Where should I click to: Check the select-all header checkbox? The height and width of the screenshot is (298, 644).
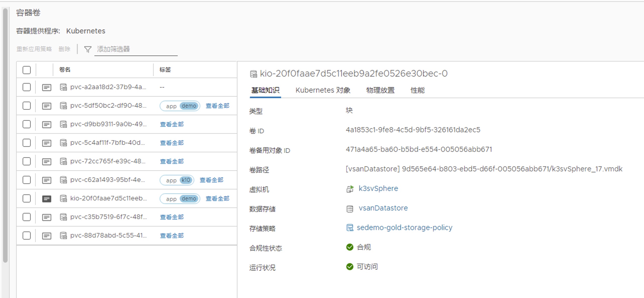27,70
